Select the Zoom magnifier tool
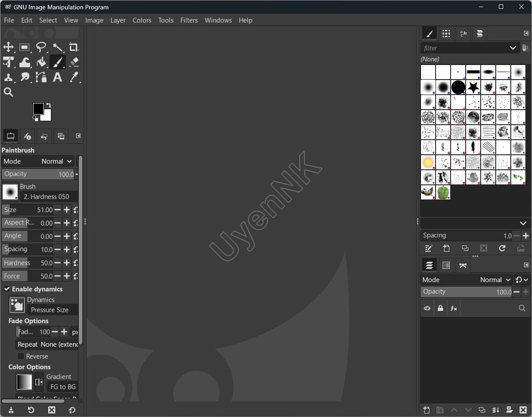This screenshot has height=417, width=532. tap(8, 92)
